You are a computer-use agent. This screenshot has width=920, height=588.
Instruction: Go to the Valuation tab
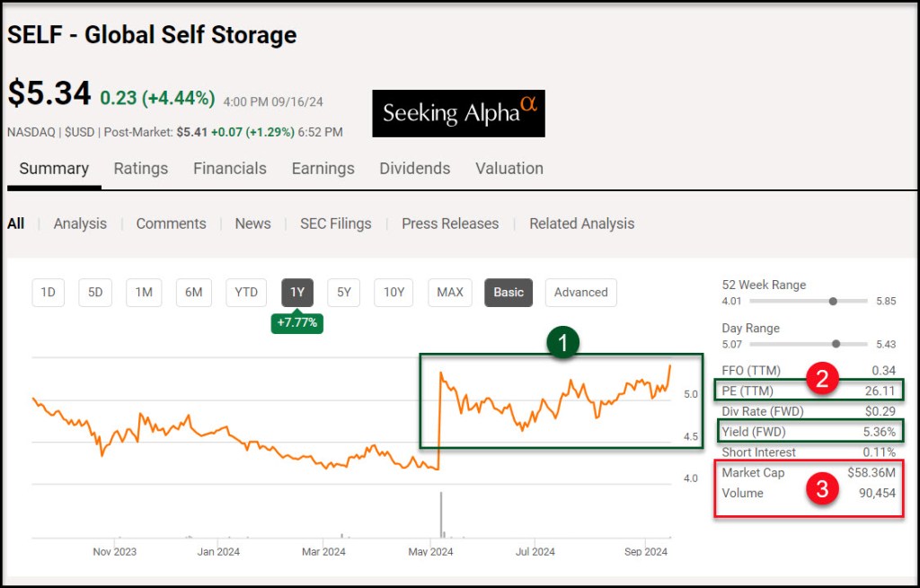pos(509,169)
